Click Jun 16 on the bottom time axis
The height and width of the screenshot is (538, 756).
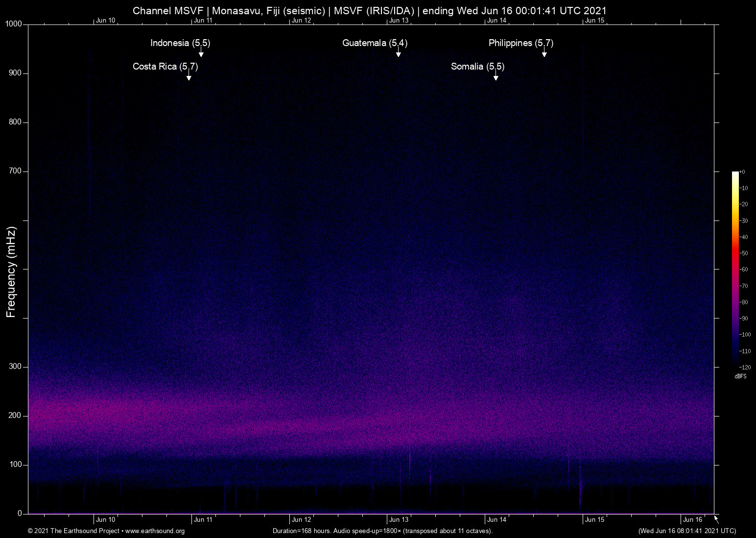point(692,520)
